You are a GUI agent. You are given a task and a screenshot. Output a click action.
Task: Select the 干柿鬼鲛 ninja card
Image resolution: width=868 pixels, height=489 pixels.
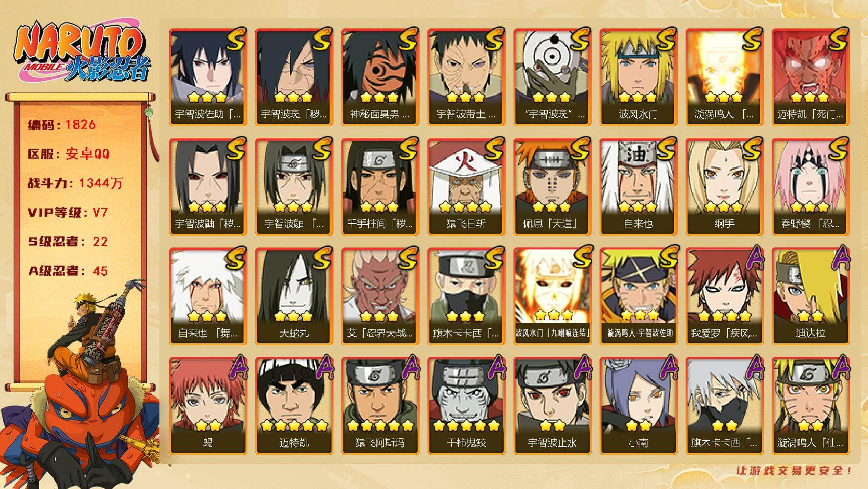coord(466,406)
